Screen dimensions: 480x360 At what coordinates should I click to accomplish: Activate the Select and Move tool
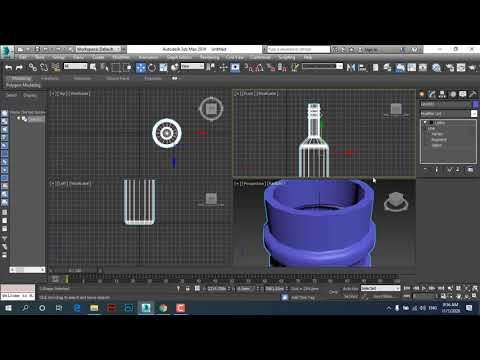[141, 68]
